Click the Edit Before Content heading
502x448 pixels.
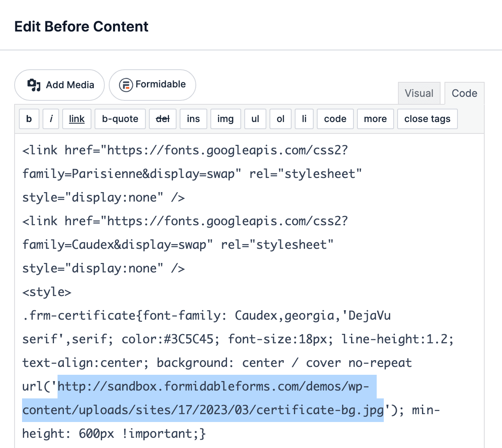(82, 27)
